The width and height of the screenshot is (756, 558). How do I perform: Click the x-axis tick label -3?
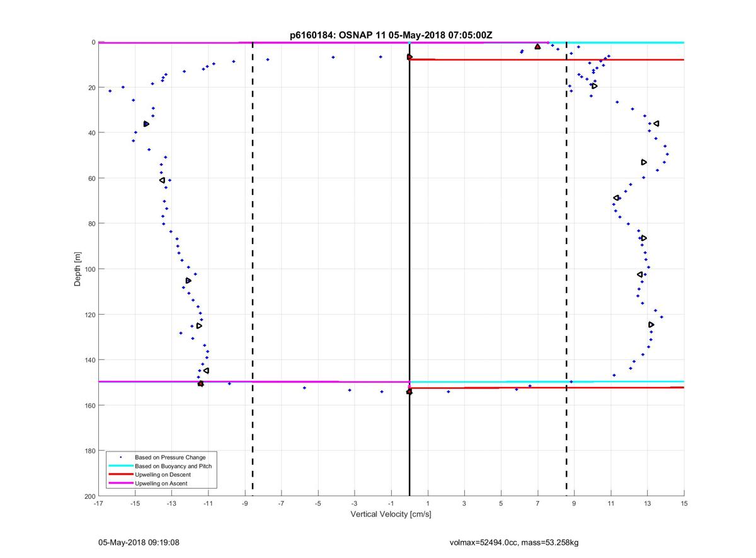pos(354,504)
